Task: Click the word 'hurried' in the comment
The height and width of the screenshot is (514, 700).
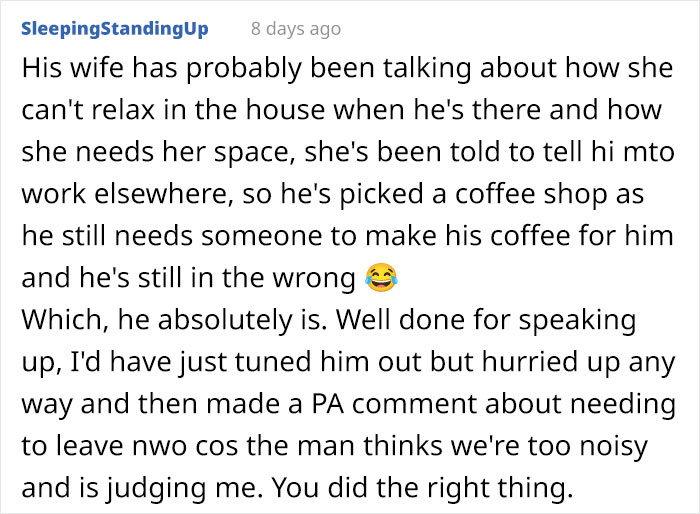Action: tap(530, 362)
